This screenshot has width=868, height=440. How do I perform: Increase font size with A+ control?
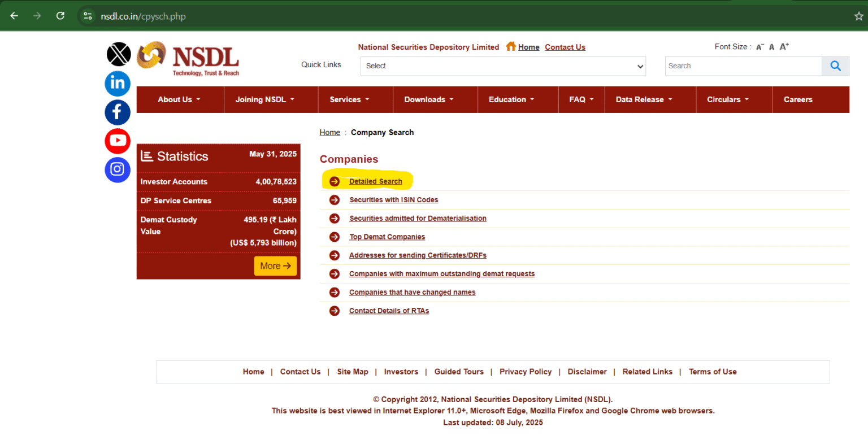(784, 47)
